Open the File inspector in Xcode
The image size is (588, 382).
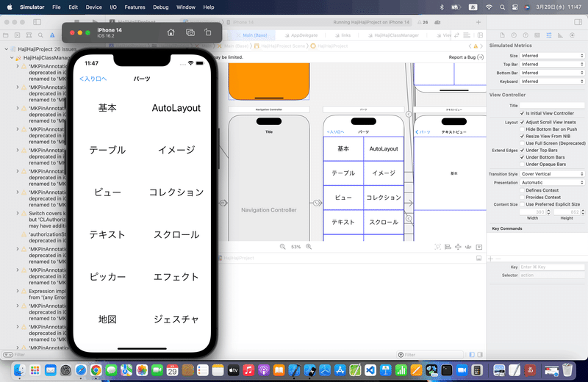[502, 35]
